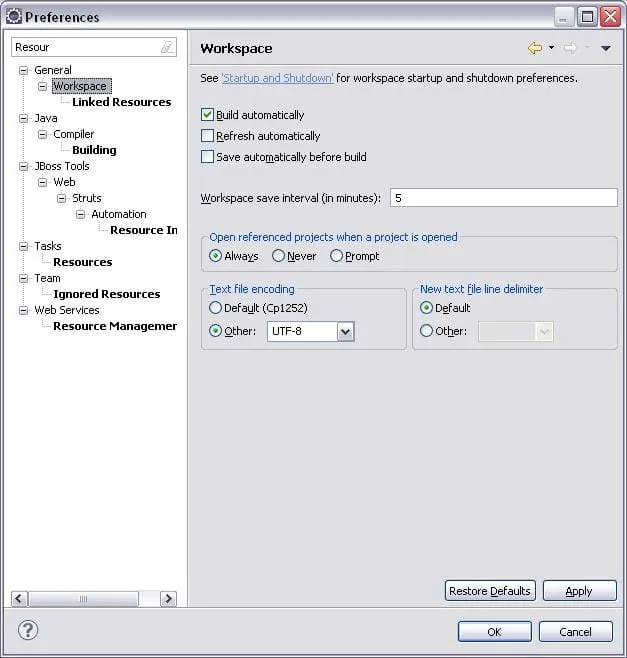Screen dimensions: 627x658
Task: Maximize the Preferences window
Action: (587, 17)
